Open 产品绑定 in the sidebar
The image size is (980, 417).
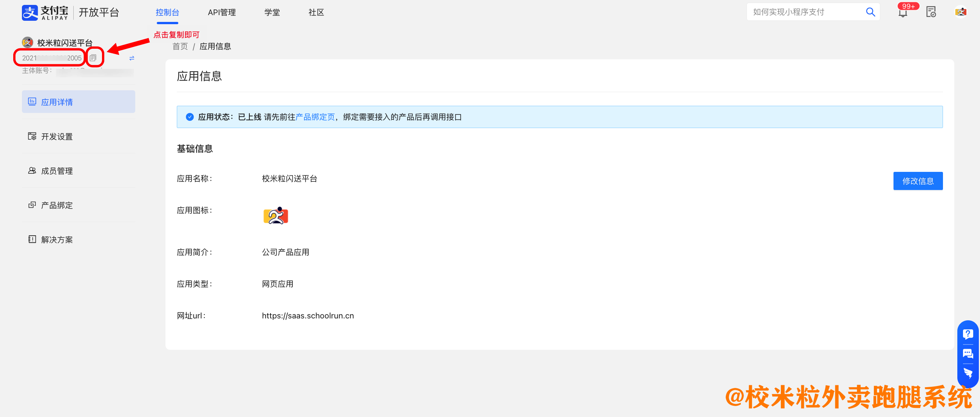[x=57, y=205]
